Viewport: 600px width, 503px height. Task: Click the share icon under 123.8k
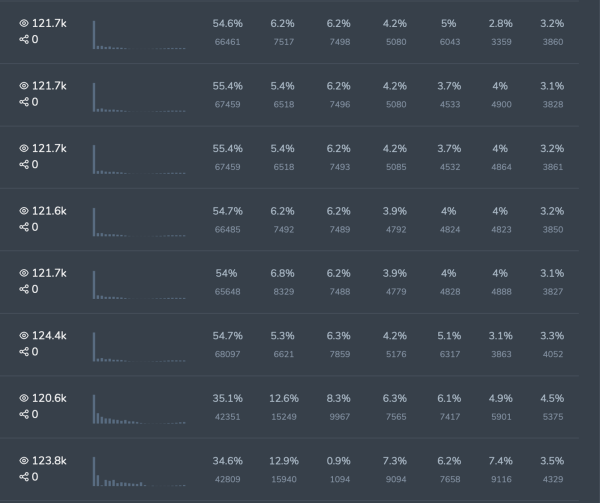click(x=25, y=477)
